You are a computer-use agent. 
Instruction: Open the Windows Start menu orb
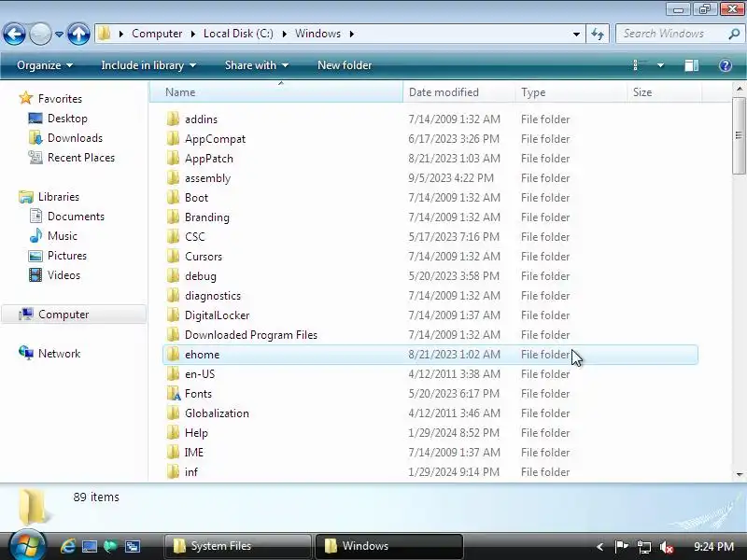pyautogui.click(x=28, y=546)
